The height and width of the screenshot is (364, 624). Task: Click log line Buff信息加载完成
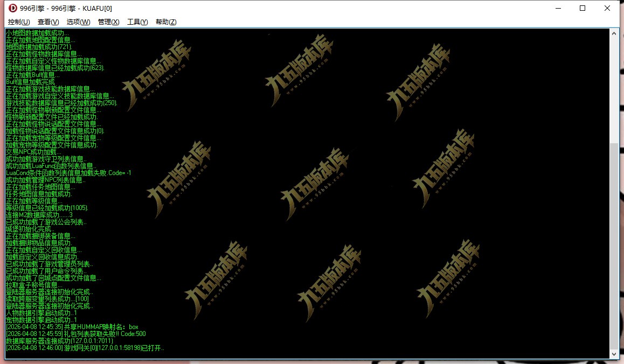coord(30,82)
